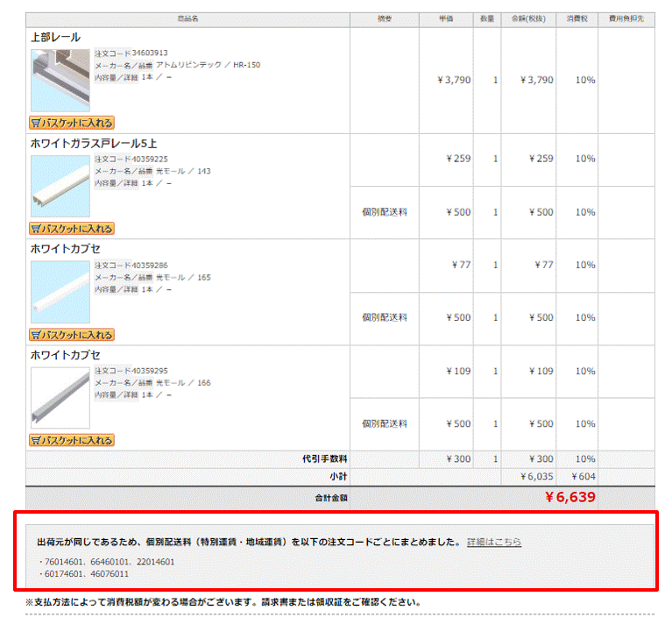This screenshot has height=632, width=672.
Task: Open white ホワイトカブセ thumbnail with code 40359286
Action: 60,292
